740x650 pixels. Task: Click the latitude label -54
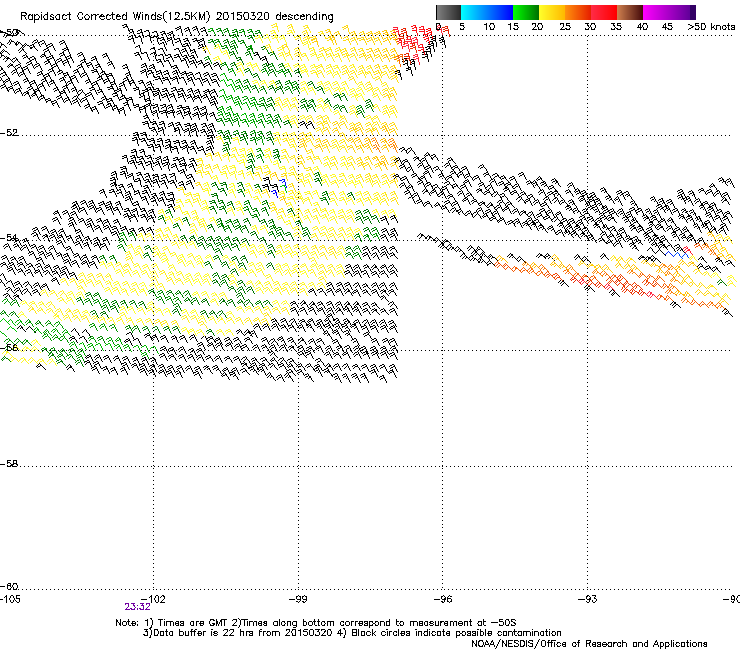tap(9, 237)
